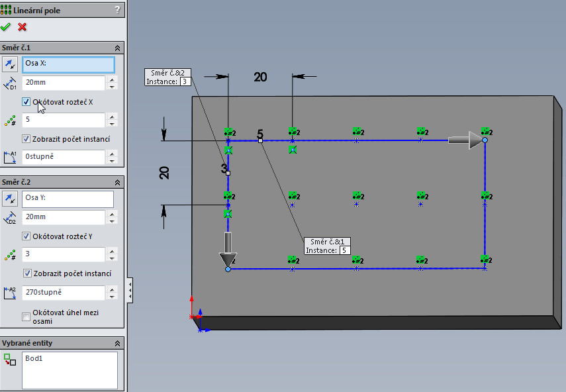Increase Směr č.1 spacing 20mm with up arrow
The width and height of the screenshot is (566, 392).
(x=111, y=79)
